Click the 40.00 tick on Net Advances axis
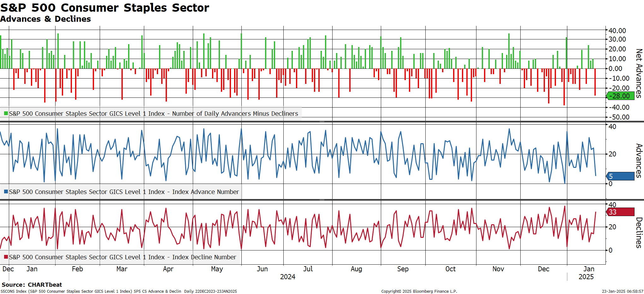Image resolution: width=644 pixels, height=294 pixels. tap(617, 31)
